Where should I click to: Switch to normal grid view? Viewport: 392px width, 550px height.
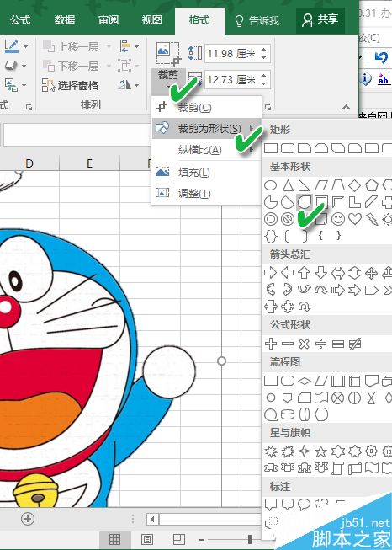tap(115, 539)
